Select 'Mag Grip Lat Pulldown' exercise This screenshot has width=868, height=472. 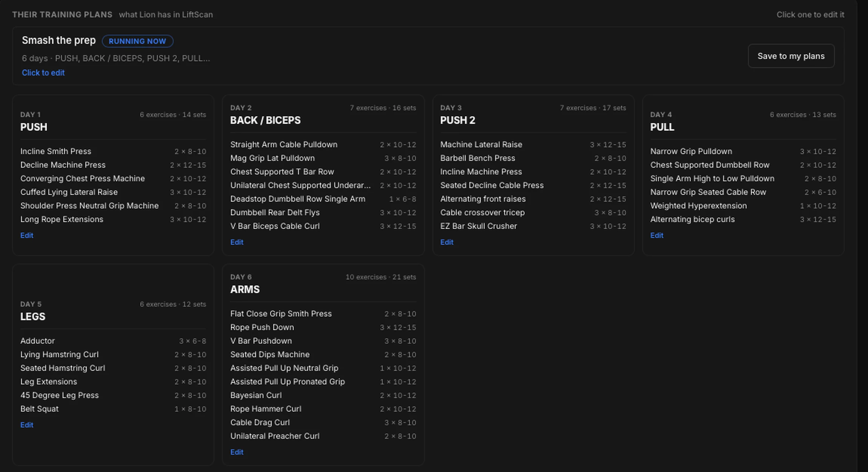(x=323, y=158)
